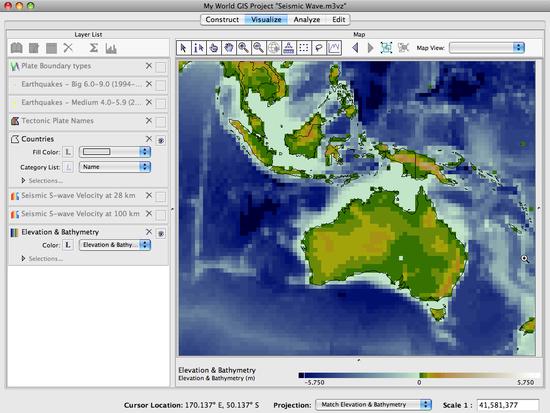Remove the Elevation & Bathymetry layer
This screenshot has width=550, height=413.
[x=149, y=232]
